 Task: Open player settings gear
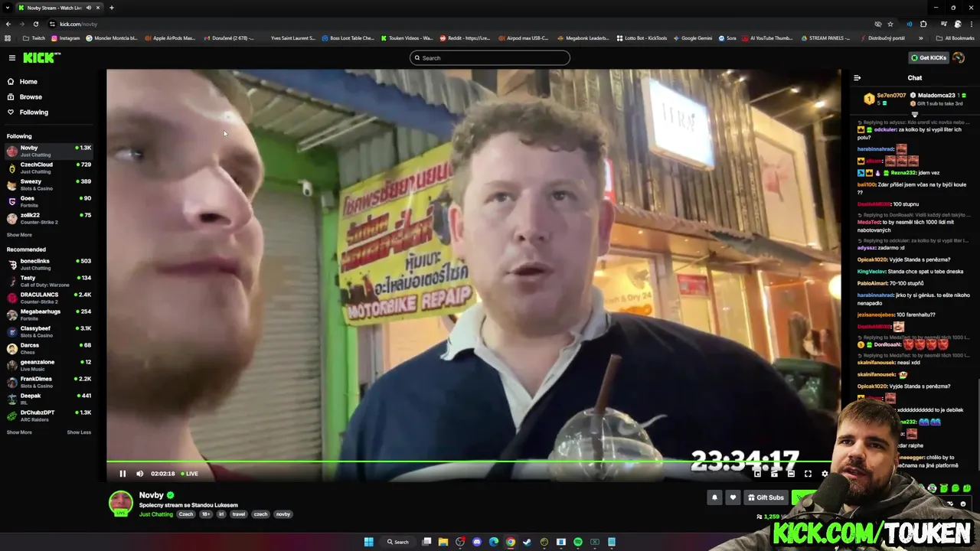point(825,474)
